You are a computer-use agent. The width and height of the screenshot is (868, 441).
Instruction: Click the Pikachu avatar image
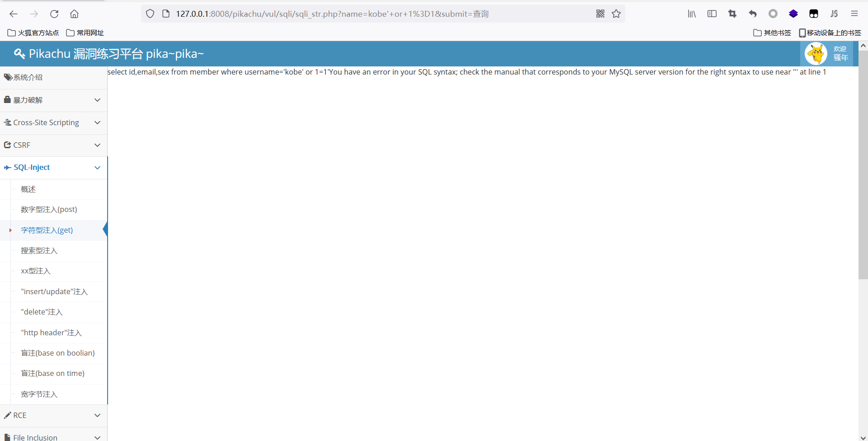point(816,54)
